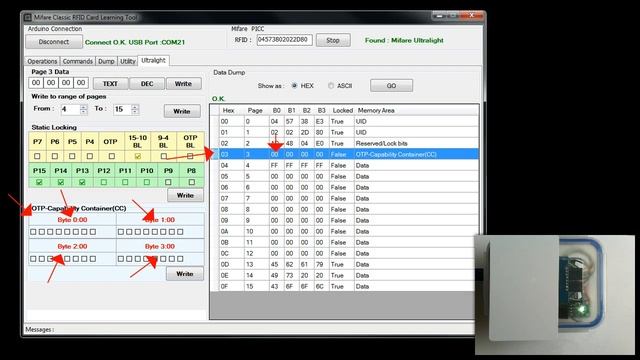Click the TEXT button for Page 3 Data
This screenshot has height=360, width=640.
pyautogui.click(x=110, y=84)
